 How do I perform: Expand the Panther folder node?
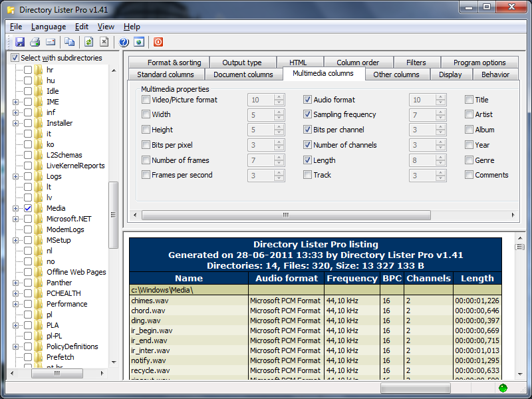(x=15, y=283)
